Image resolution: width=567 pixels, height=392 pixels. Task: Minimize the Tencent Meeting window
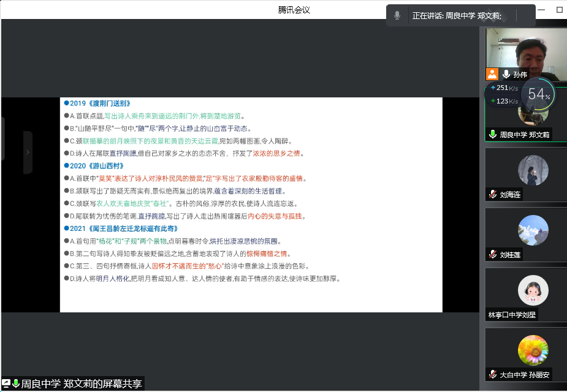[x=542, y=10]
